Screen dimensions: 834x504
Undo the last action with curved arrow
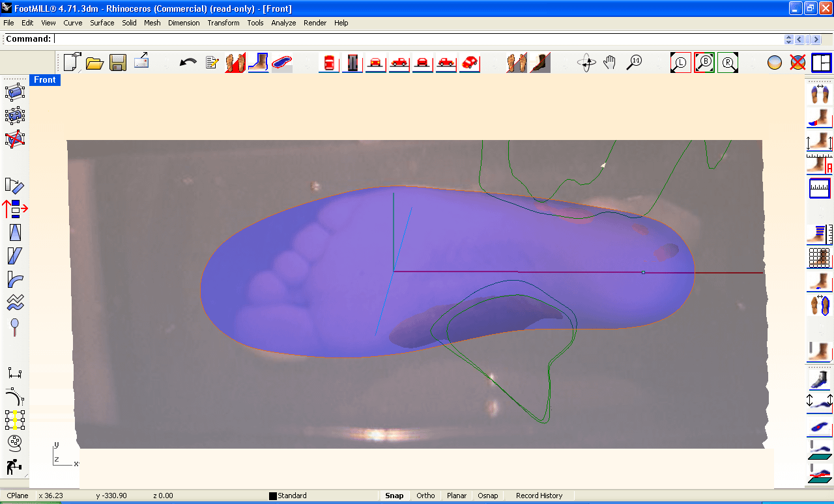pyautogui.click(x=188, y=63)
